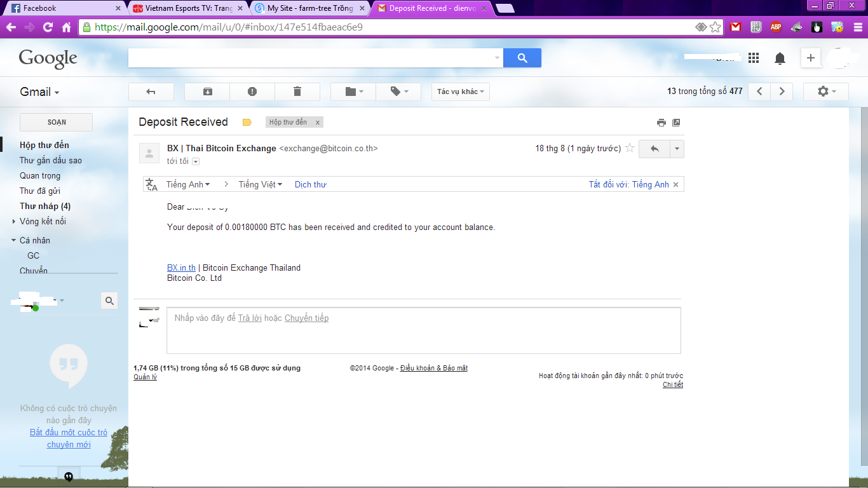Open the search options dropdown arrow
This screenshot has width=868, height=488.
497,58
